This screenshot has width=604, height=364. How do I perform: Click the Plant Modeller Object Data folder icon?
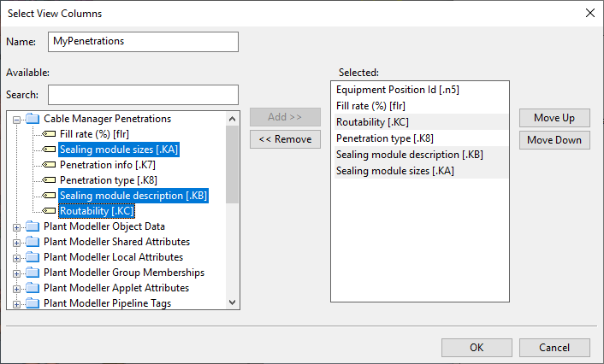33,226
